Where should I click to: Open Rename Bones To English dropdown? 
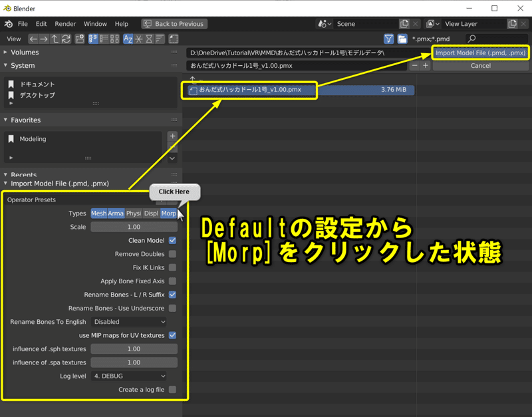(x=129, y=322)
